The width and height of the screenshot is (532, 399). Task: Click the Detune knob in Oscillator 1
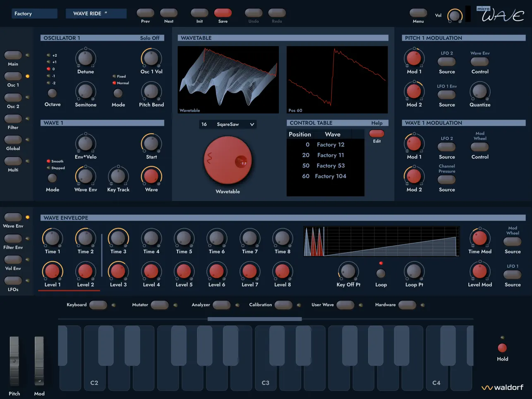[86, 58]
